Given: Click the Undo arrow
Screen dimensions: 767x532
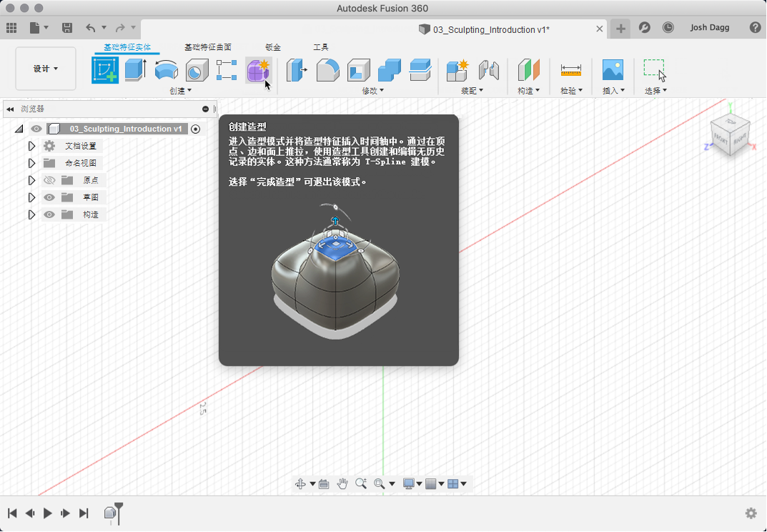Looking at the screenshot, I should tap(91, 28).
